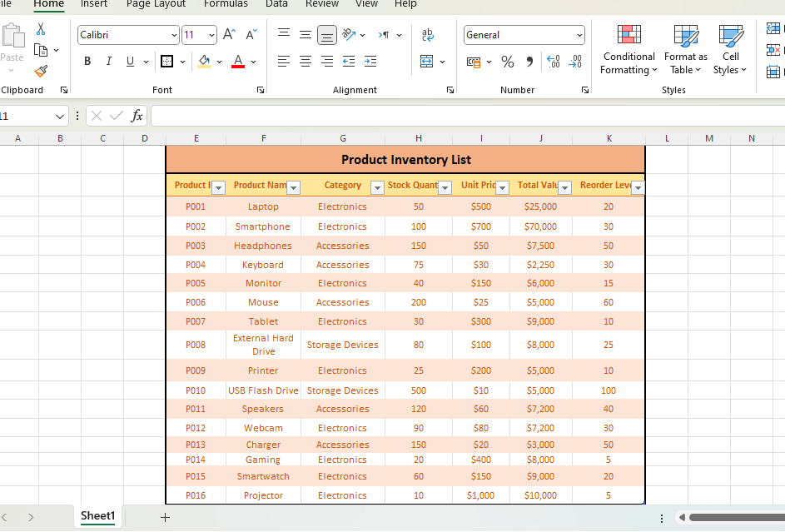Click the Insert Function fx icon

[x=137, y=116]
